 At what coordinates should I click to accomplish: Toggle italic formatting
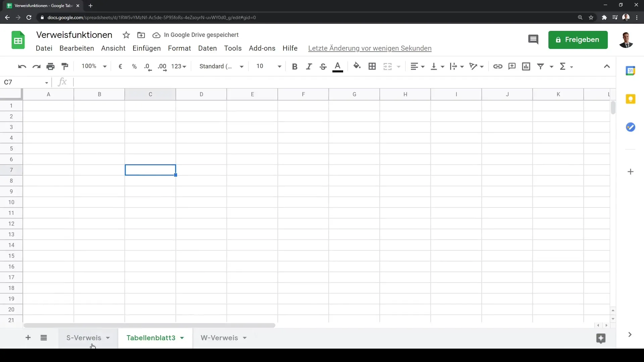click(309, 66)
